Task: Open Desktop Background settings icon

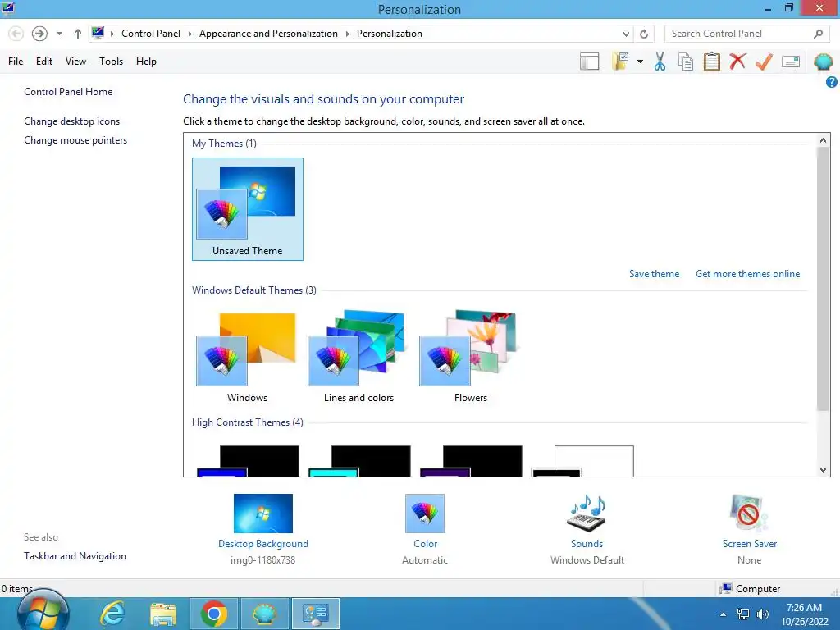Action: [x=263, y=514]
